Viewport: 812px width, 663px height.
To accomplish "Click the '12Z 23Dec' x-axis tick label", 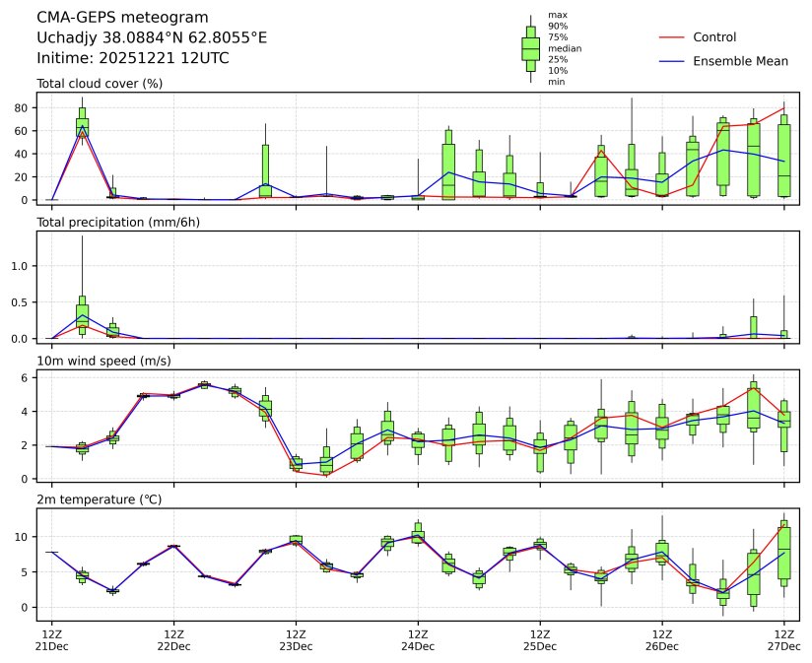I will click(297, 640).
